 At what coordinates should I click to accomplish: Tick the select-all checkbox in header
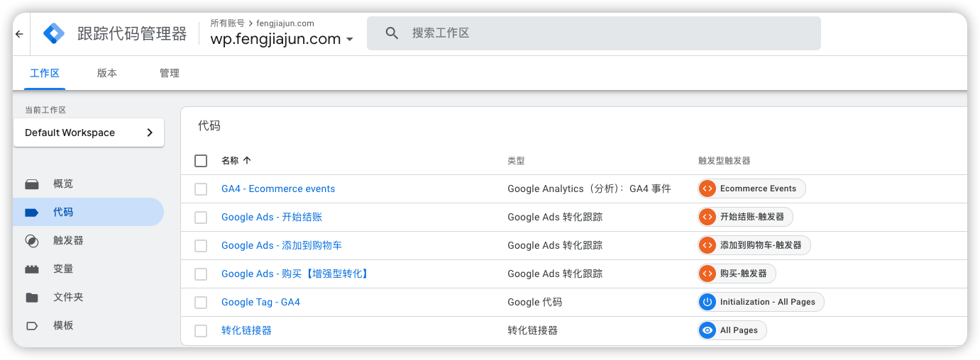click(201, 161)
